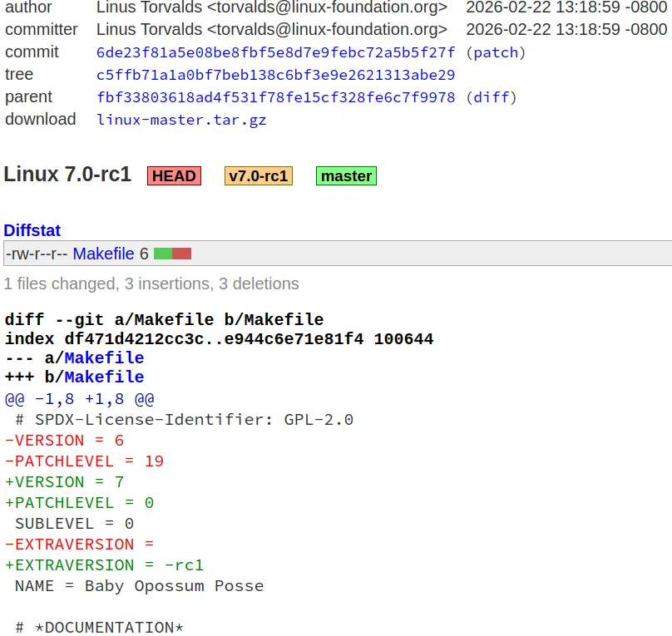The image size is (672, 636).
Task: Click the diff --git a/Makefile b/Makefile line
Action: click(x=164, y=319)
